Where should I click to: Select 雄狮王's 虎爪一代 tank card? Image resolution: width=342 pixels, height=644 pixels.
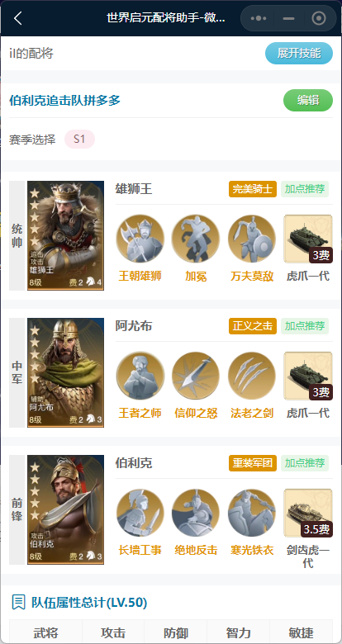tap(308, 239)
